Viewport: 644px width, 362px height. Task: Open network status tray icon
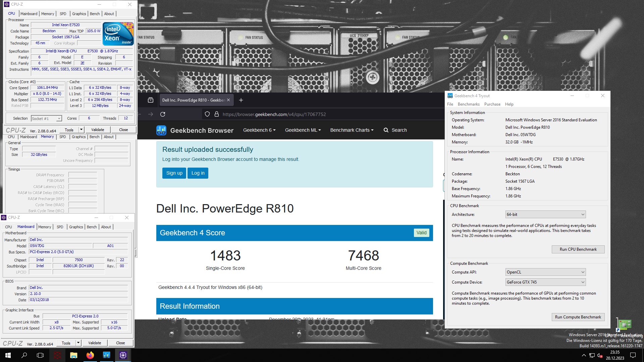coord(592,355)
